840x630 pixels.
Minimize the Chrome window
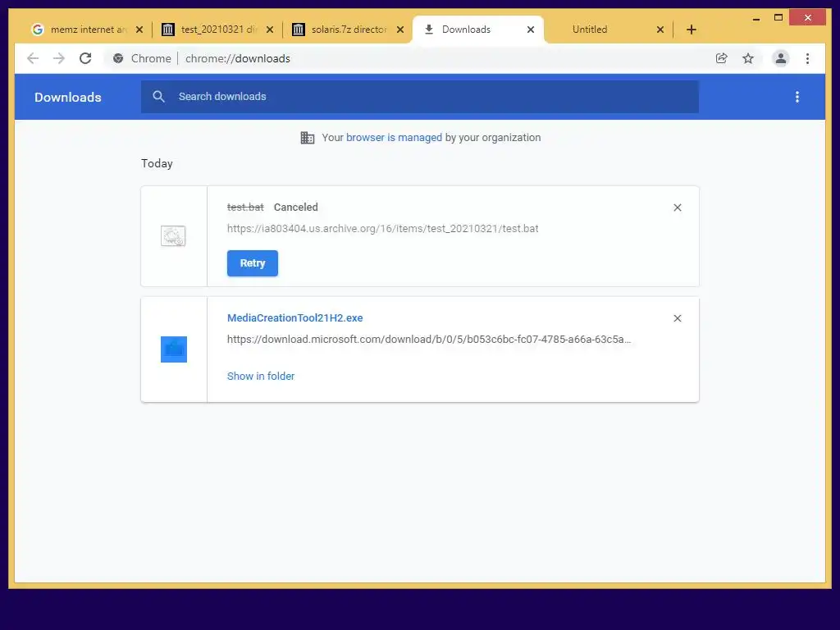756,18
